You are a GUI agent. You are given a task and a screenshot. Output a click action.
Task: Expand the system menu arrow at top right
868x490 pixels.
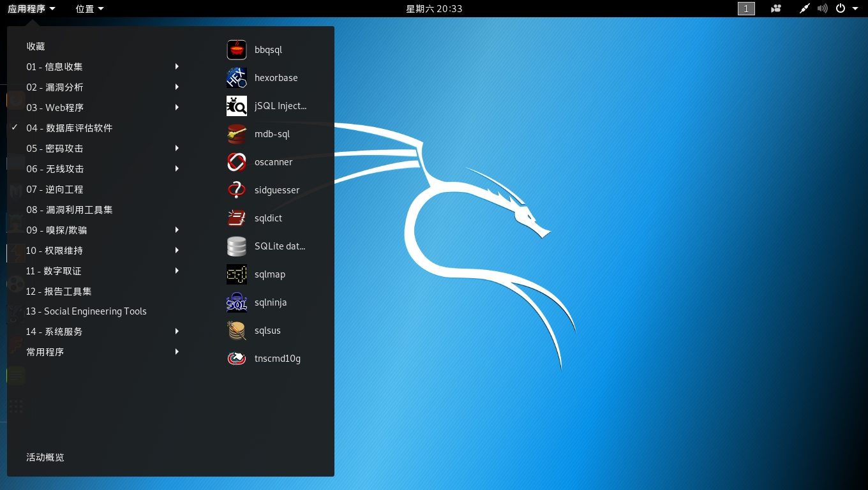[855, 8]
